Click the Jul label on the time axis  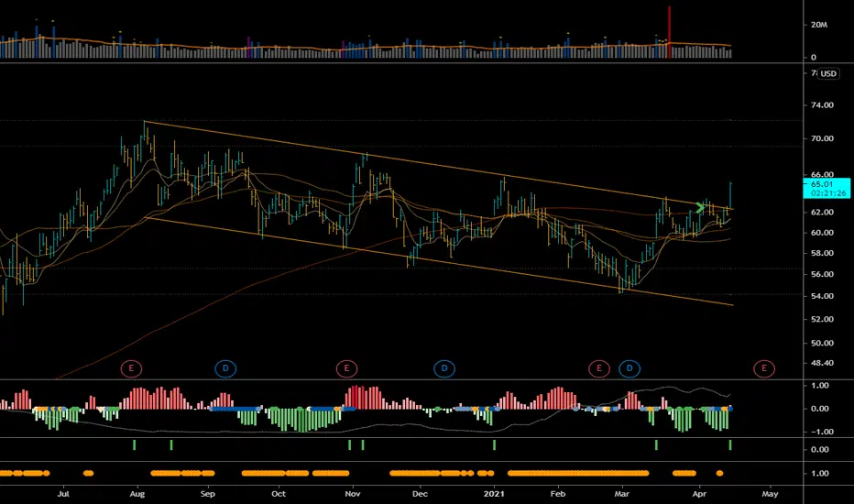click(x=64, y=494)
